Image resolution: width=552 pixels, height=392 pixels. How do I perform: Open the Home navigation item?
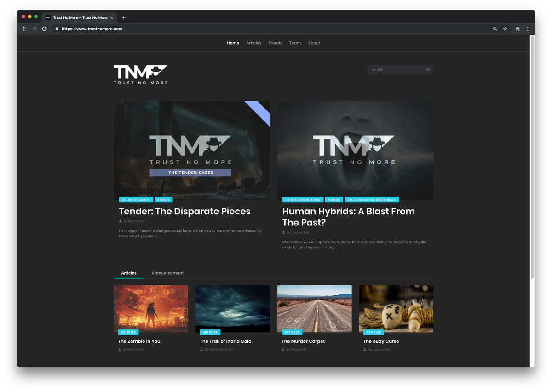233,43
